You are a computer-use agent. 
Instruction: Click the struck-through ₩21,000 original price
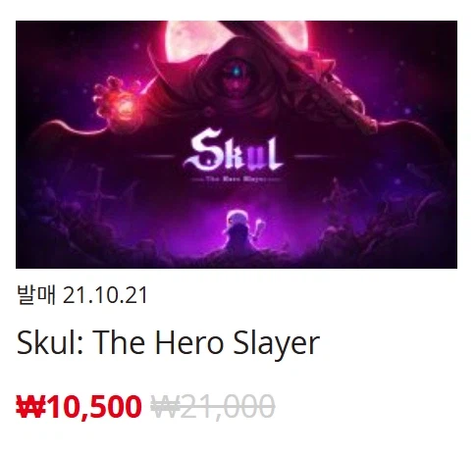213,406
